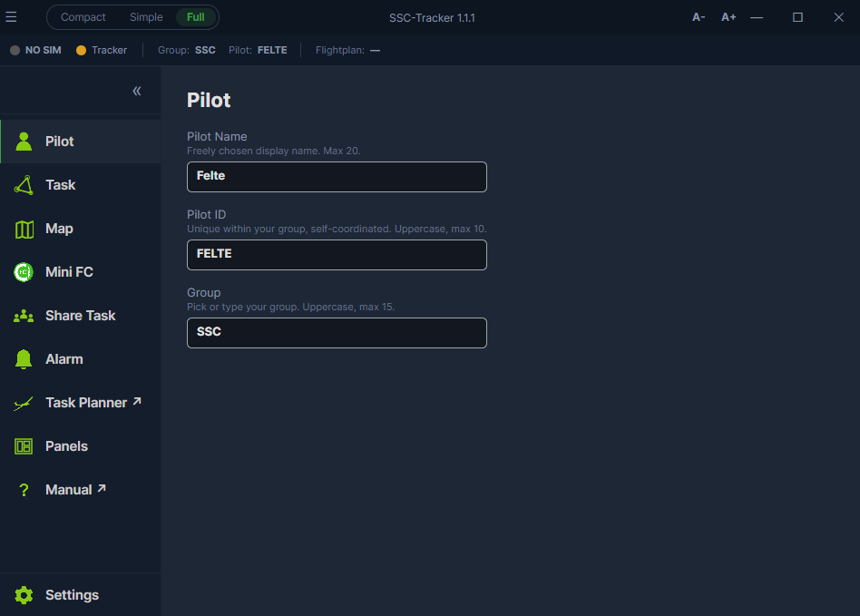Viewport: 860px width, 616px height.
Task: Open the Share Task section label
Action: [81, 316]
